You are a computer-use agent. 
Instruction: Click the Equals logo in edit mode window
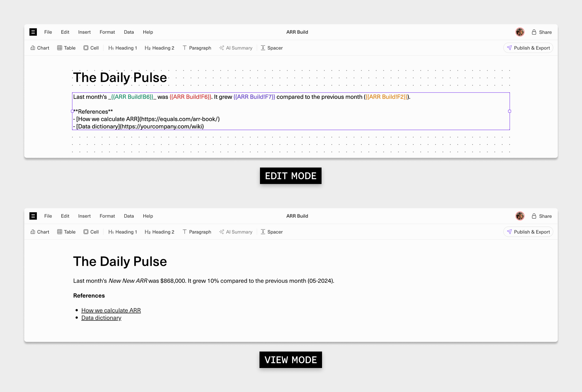coord(33,32)
